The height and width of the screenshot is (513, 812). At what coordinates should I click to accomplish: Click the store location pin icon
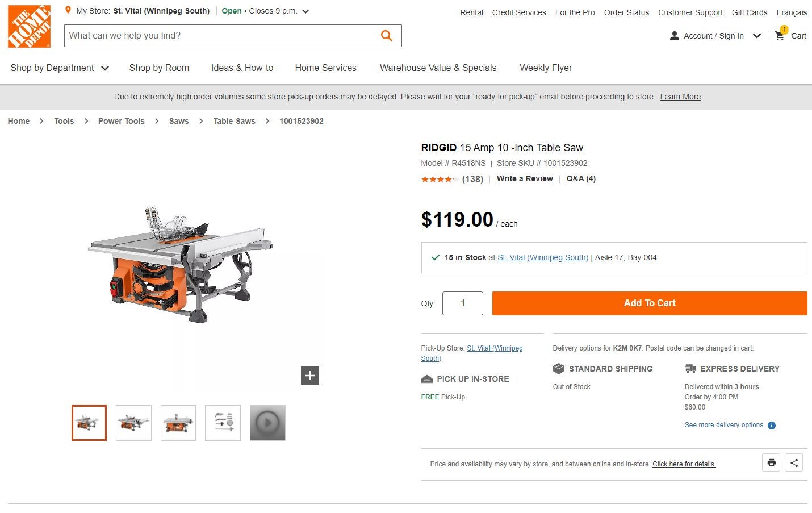(68, 10)
